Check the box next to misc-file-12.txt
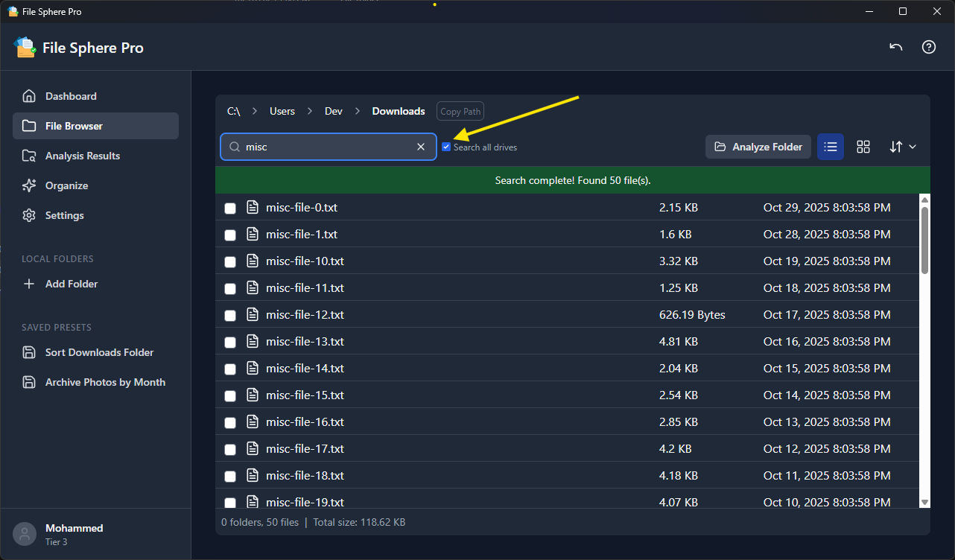Screen dimensions: 955x560 coord(230,316)
